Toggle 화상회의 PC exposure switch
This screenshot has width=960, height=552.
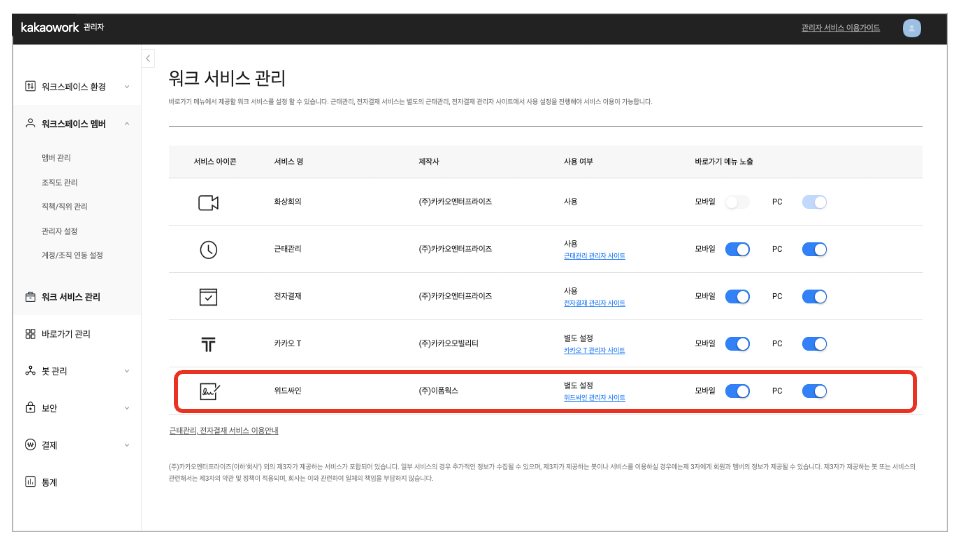click(x=814, y=202)
